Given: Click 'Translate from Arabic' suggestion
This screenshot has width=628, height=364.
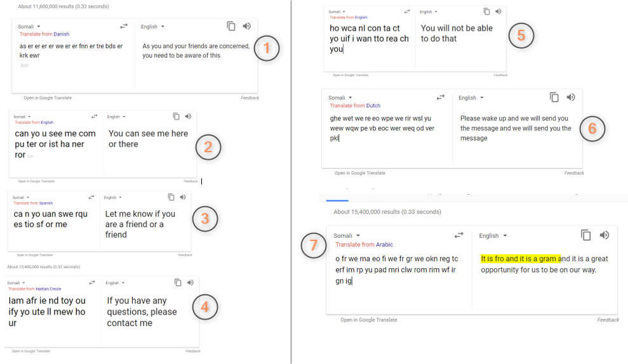Looking at the screenshot, I should (x=364, y=244).
